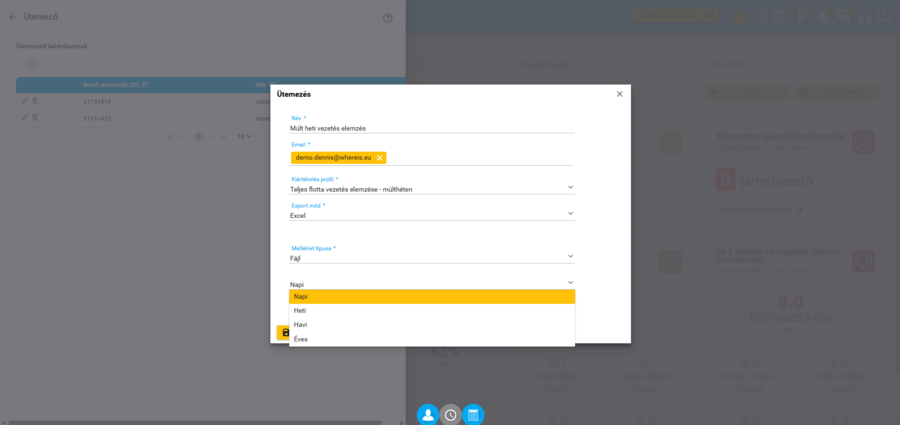Add a new scheduled query with plus
Viewport: 900px width, 425px height.
point(32,65)
